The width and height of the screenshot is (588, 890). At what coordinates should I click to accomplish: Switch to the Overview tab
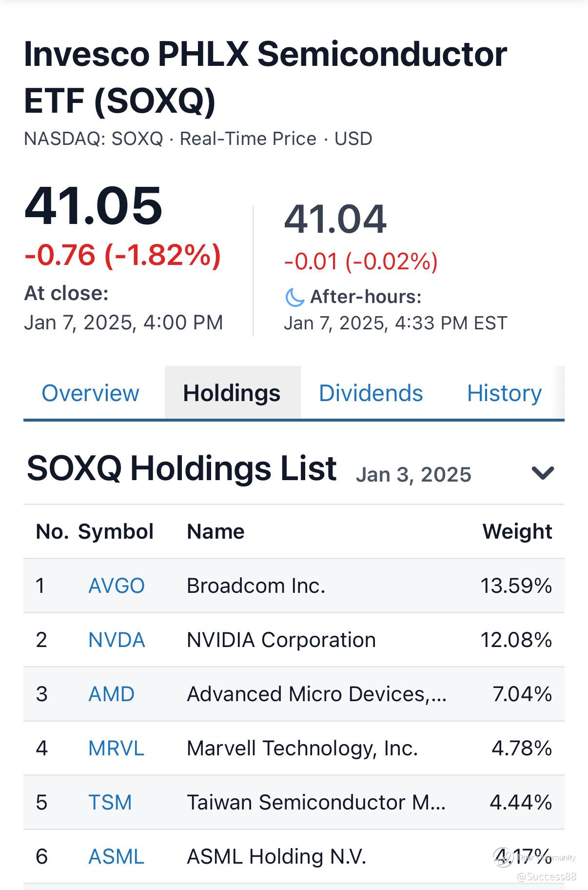pyautogui.click(x=91, y=393)
